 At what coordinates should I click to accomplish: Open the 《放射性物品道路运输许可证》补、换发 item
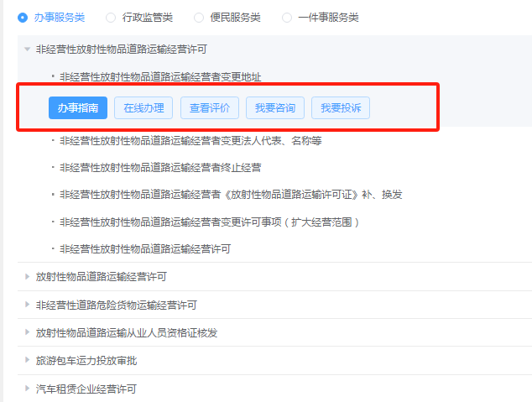(231, 195)
